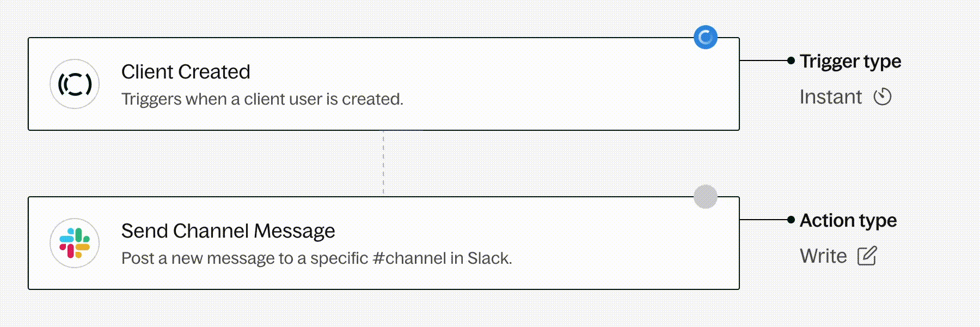This screenshot has width=980, height=327.
Task: Click the Slack logo icon
Action: [75, 243]
